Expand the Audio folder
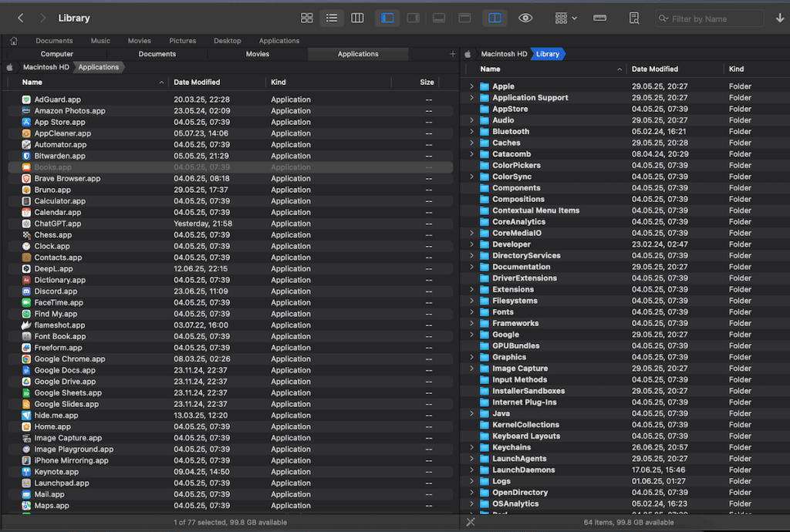Screen dimensions: 790x532 pyautogui.click(x=471, y=120)
